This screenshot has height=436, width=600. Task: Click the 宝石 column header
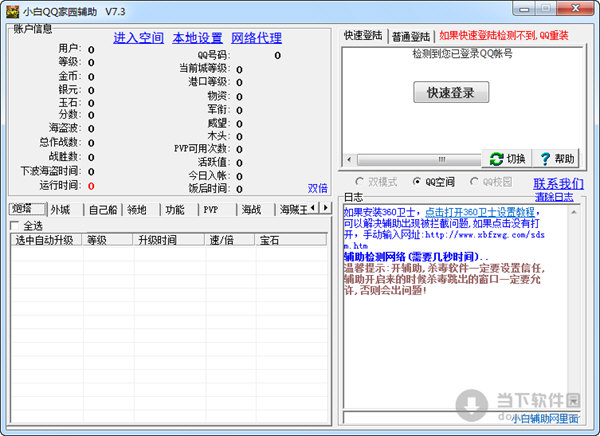291,240
